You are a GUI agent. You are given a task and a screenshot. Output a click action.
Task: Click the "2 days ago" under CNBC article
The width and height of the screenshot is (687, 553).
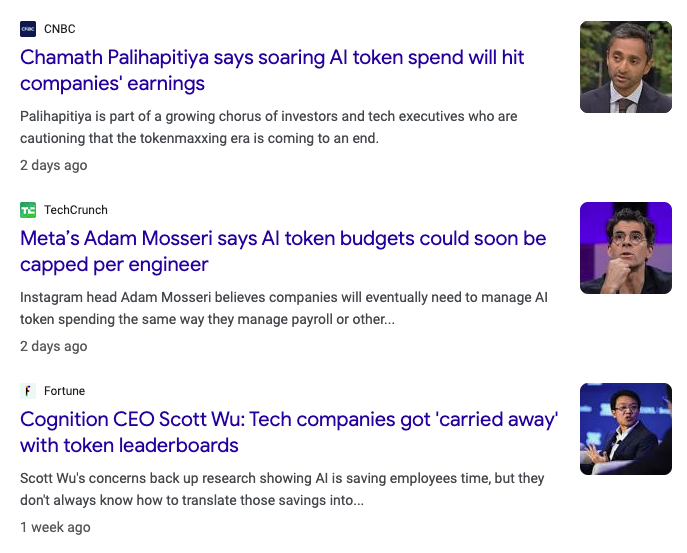(53, 165)
